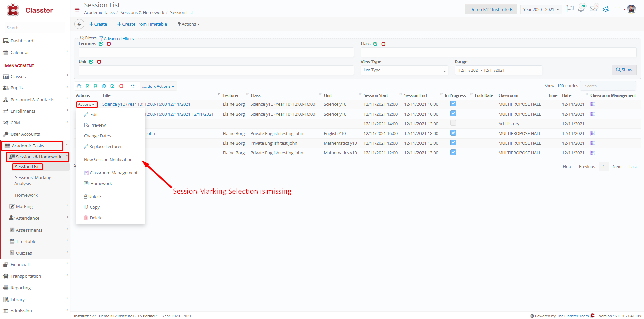Select all Unit green check icon

point(91,62)
